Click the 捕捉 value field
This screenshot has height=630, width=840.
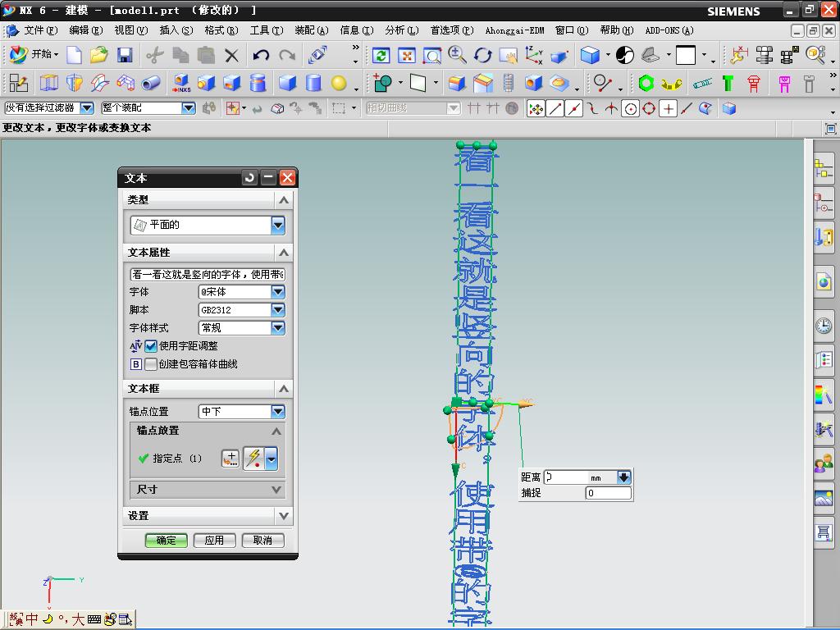click(609, 493)
